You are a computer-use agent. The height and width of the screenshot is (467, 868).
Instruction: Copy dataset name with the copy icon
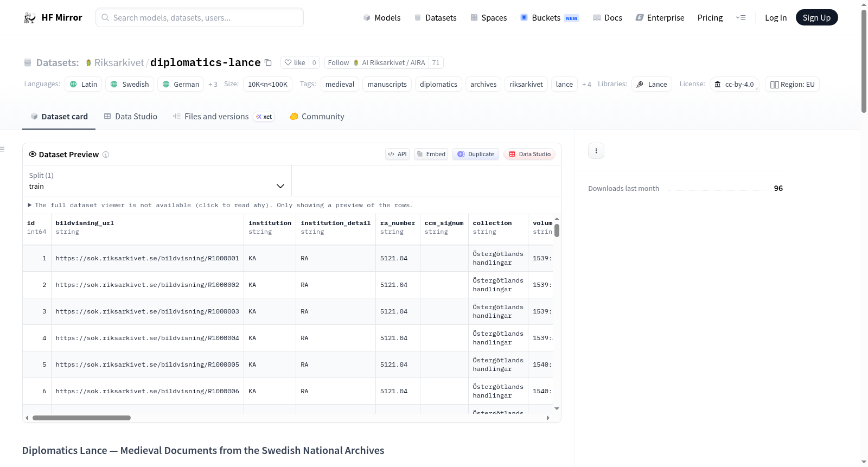click(268, 62)
